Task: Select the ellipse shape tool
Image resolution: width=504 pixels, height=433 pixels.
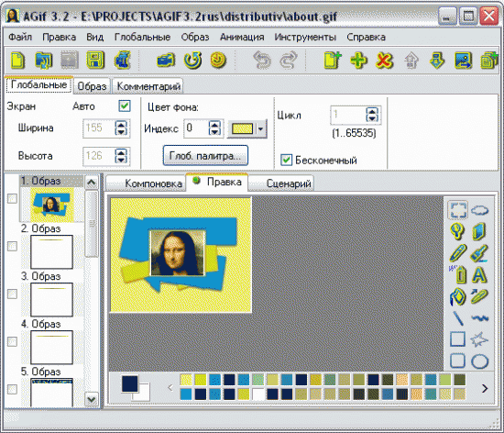Action: click(479, 361)
